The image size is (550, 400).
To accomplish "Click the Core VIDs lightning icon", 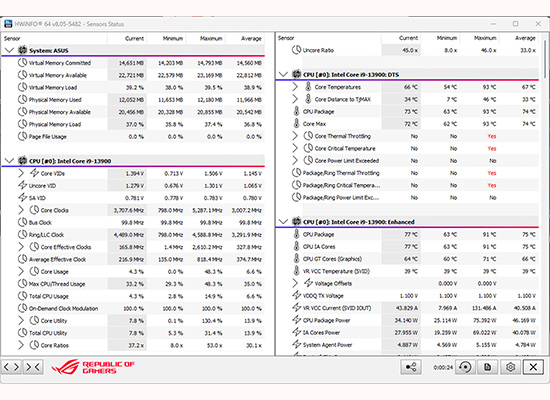I will pyautogui.click(x=34, y=173).
